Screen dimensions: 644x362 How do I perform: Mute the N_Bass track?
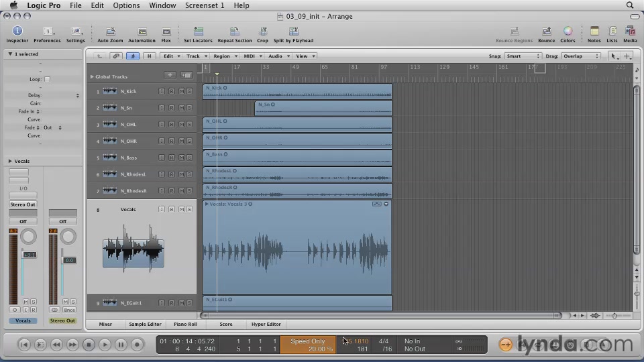182,158
